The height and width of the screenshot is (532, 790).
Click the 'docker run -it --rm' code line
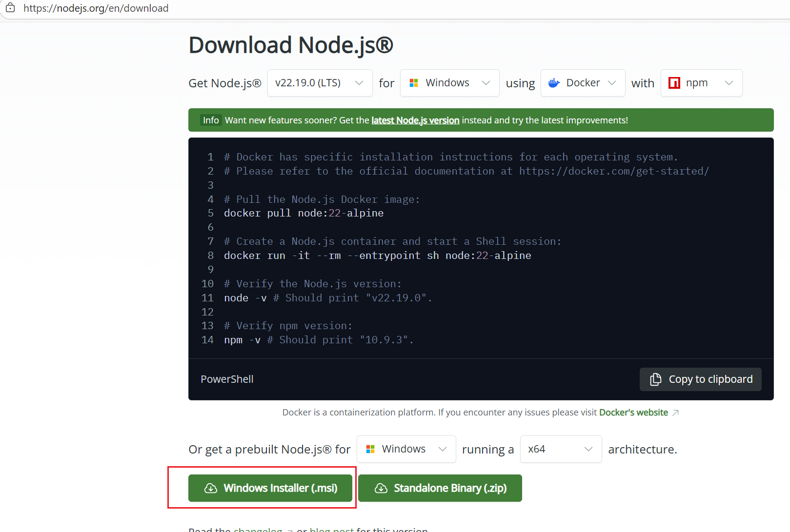pyautogui.click(x=377, y=256)
